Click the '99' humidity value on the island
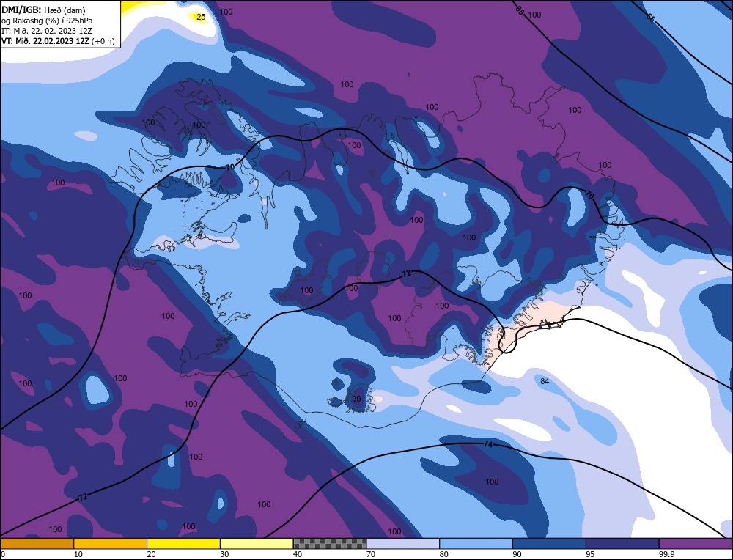Image resolution: width=733 pixels, height=560 pixels. coord(356,399)
